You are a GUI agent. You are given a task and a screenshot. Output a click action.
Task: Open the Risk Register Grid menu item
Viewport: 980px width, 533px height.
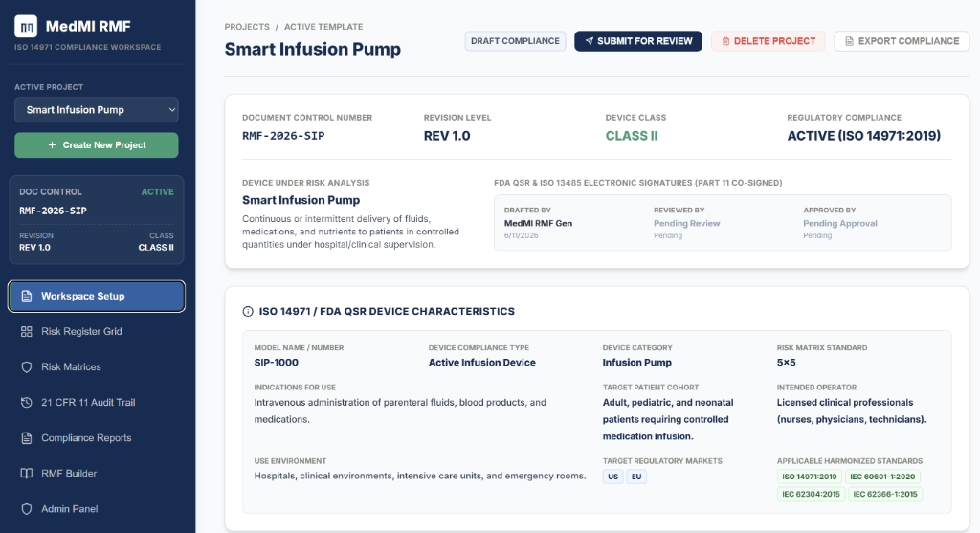[x=97, y=332]
